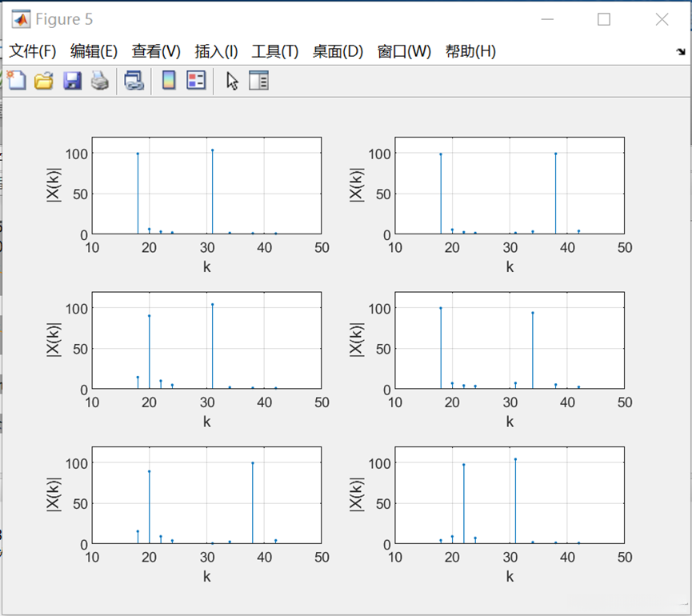
Task: Click the |X(k)| label of top-right plot
Action: [x=357, y=186]
